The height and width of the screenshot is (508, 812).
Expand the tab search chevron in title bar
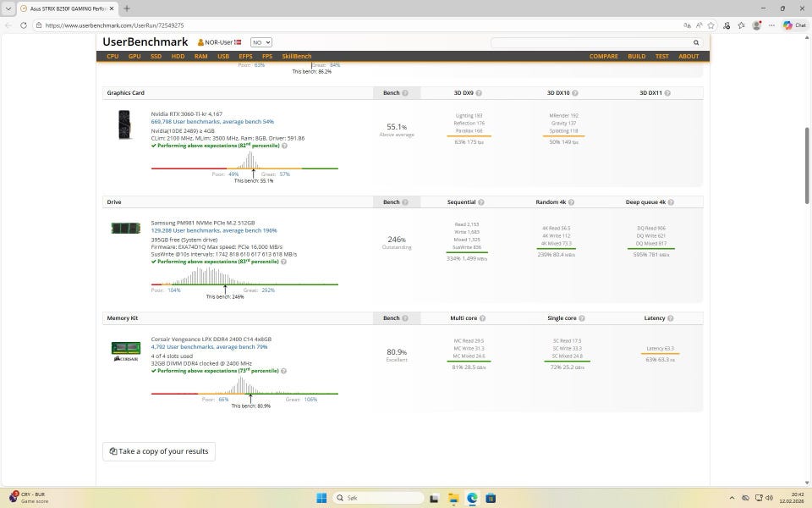click(8, 8)
